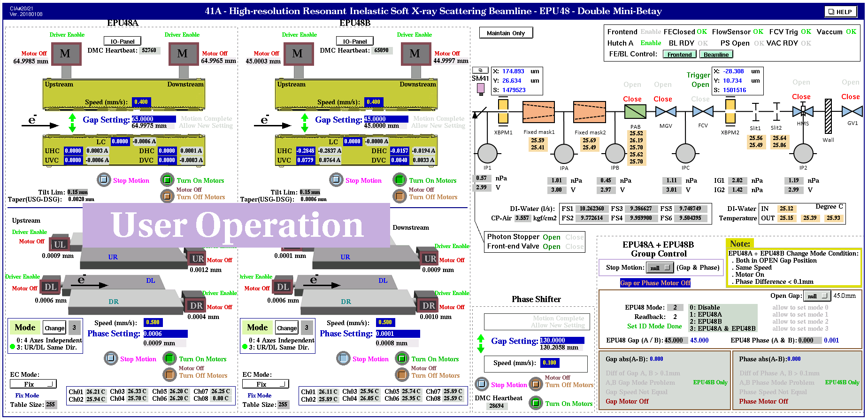Select EPU48A mode 3: UR/DL Same Dir.
Screen dimensions: 868x420
[13, 347]
